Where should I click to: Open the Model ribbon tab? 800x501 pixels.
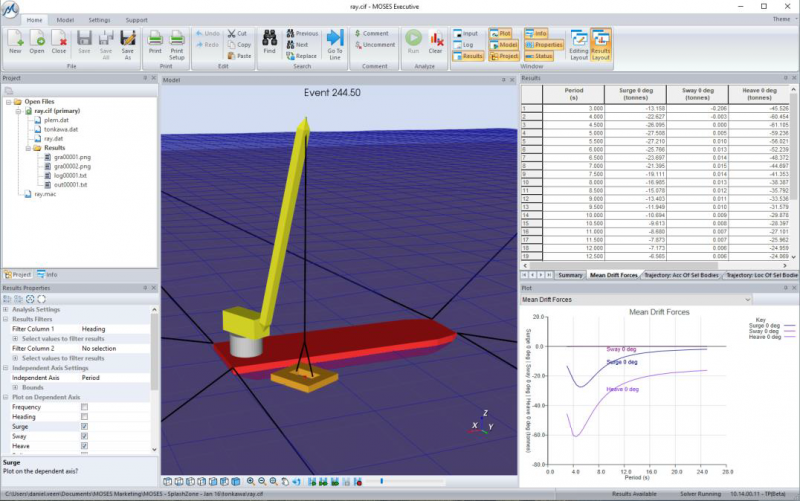tap(65, 20)
